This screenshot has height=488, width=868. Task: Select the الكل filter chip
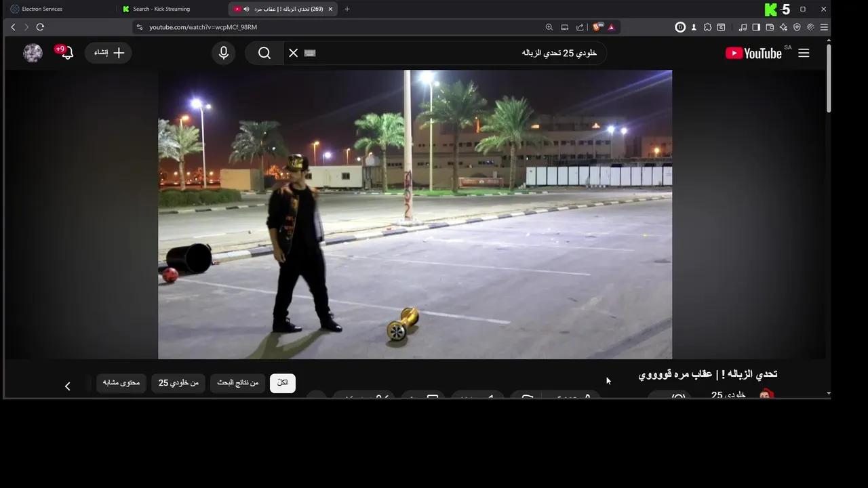pos(283,383)
